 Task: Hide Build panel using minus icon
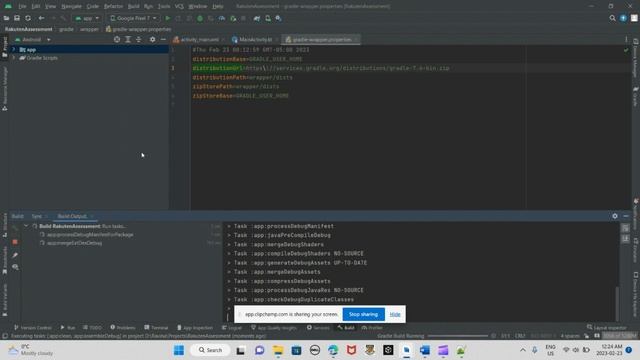[626, 216]
